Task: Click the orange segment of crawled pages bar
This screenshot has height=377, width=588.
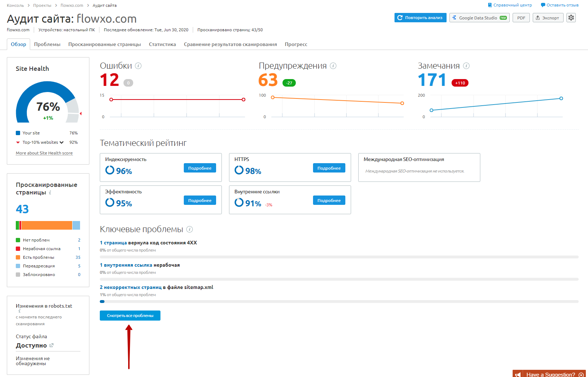Action: click(x=47, y=225)
